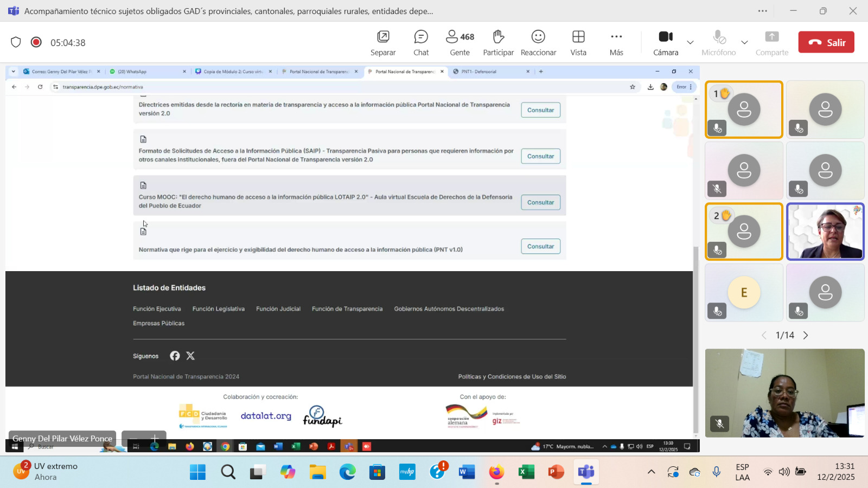The height and width of the screenshot is (488, 868).
Task: Go to next page of participants
Action: click(x=806, y=335)
